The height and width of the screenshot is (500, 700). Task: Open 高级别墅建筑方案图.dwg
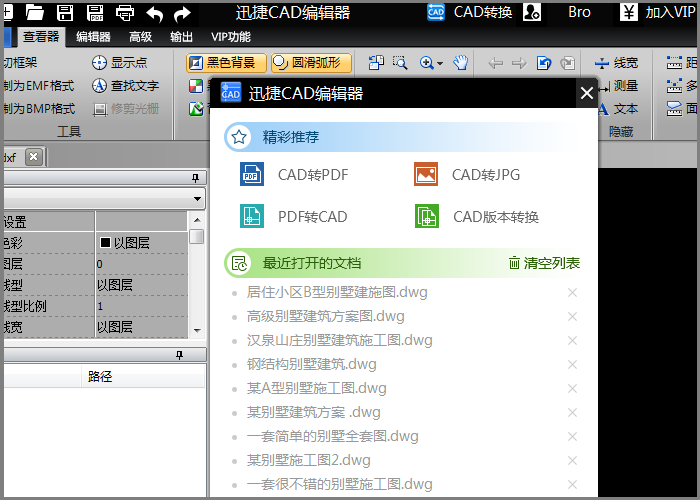[325, 317]
